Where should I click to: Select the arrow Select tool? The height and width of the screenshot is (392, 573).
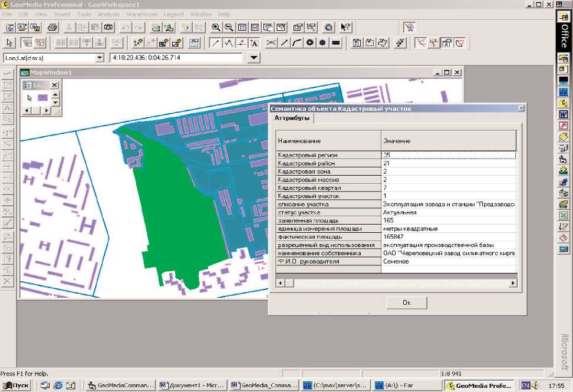[x=9, y=42]
